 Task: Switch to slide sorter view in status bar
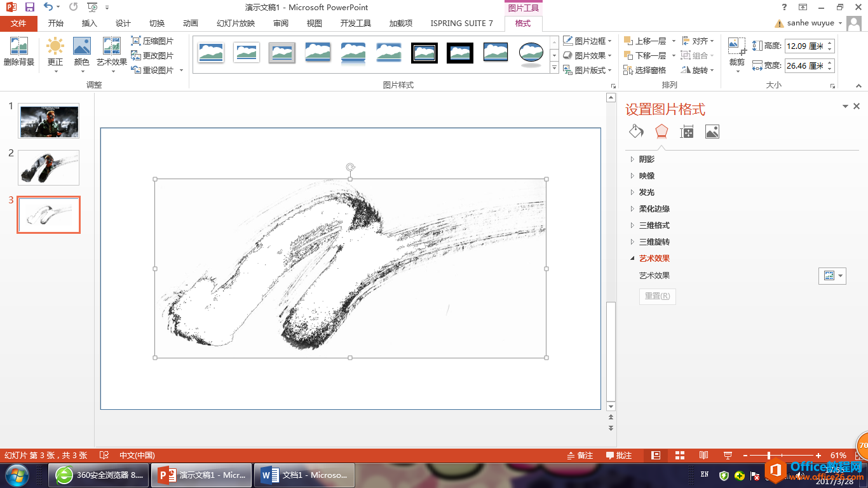coord(679,456)
